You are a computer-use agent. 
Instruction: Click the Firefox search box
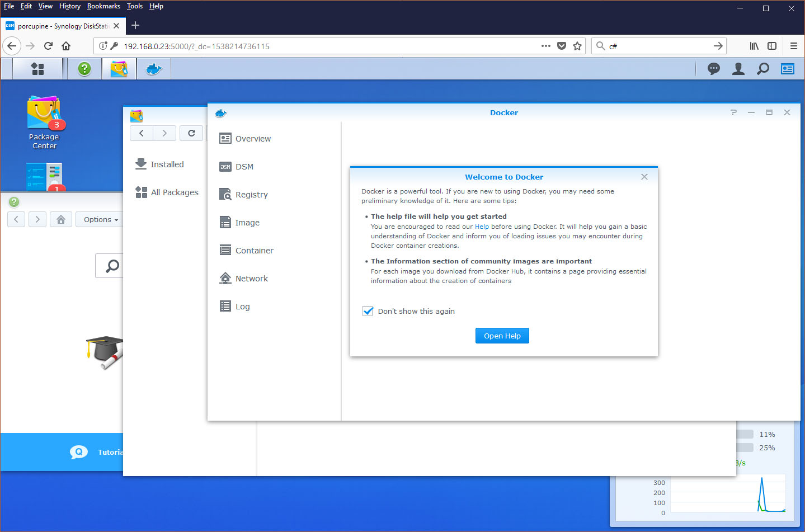(x=659, y=46)
